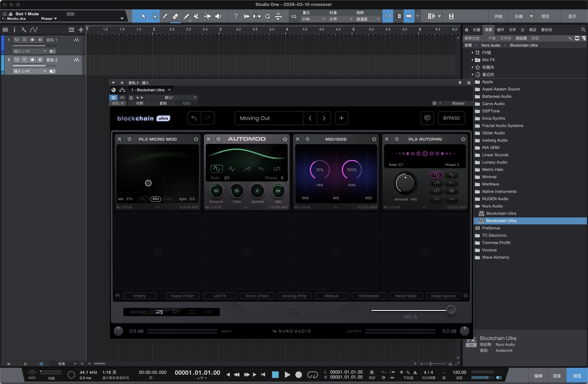Mute track 音轨 1
This screenshot has width=588, height=384.
tap(17, 40)
